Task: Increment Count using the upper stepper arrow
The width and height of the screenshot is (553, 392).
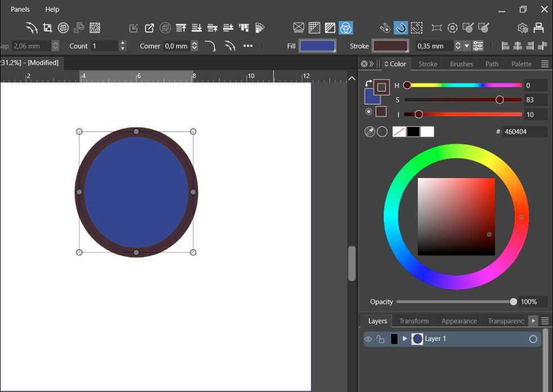Action: [x=123, y=43]
